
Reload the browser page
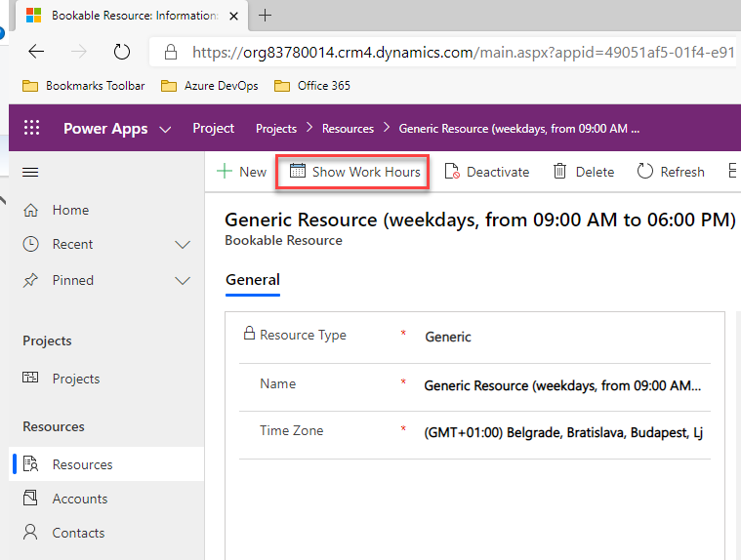click(122, 52)
